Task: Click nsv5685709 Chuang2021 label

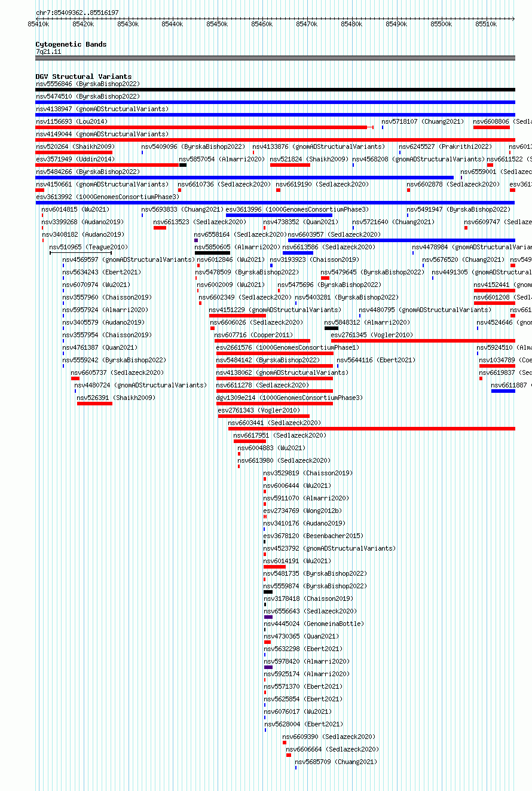Action: [336, 762]
